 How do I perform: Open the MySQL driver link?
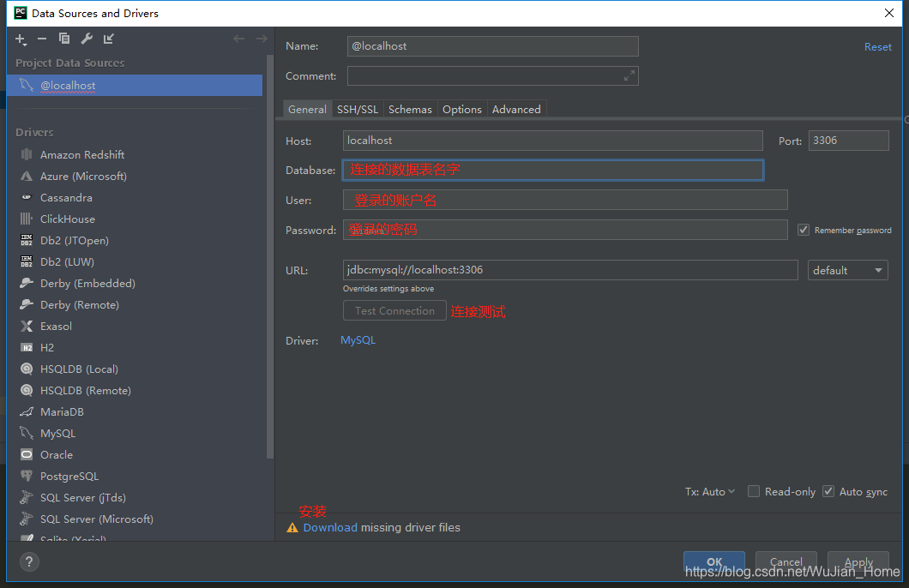tap(358, 340)
